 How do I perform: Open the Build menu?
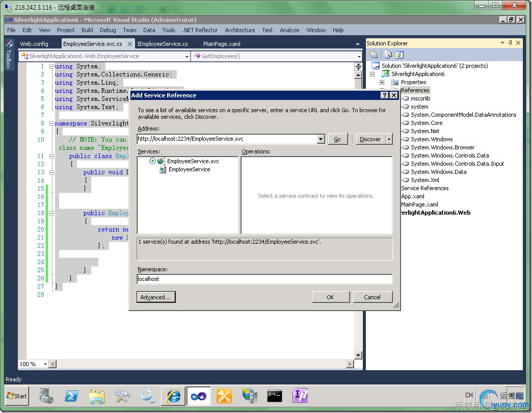pos(87,30)
